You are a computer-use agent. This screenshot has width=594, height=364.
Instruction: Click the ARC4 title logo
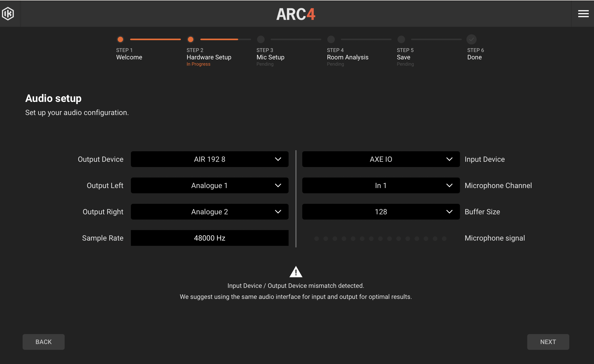point(296,14)
